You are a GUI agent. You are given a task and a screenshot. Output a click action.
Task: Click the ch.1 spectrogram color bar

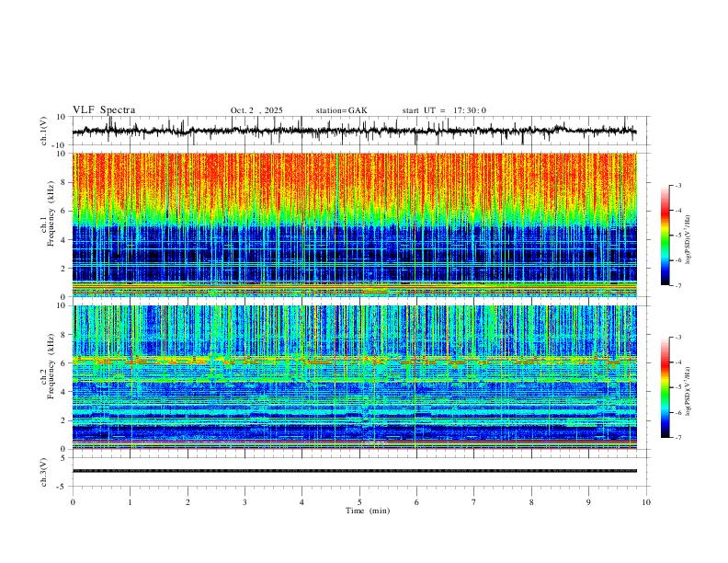click(665, 236)
